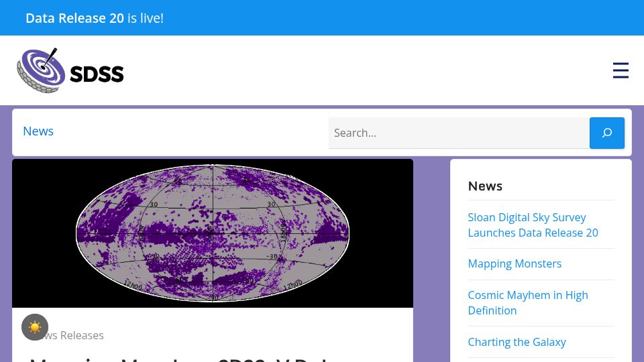Click into the Search... input field
This screenshot has height=362, width=644.
459,133
